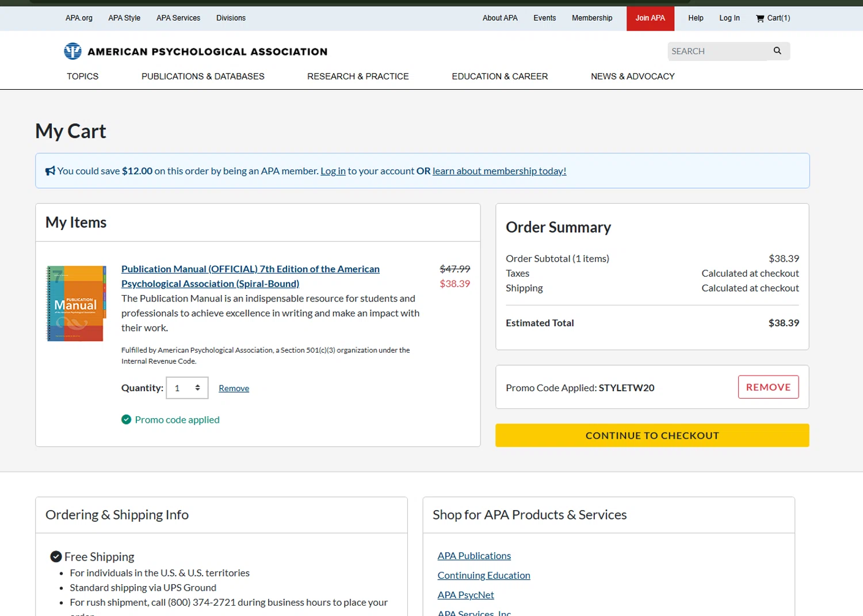Click AMERICAN PSYCHOLOGICAL ASSOCIATION title
The image size is (863, 616).
(x=207, y=52)
